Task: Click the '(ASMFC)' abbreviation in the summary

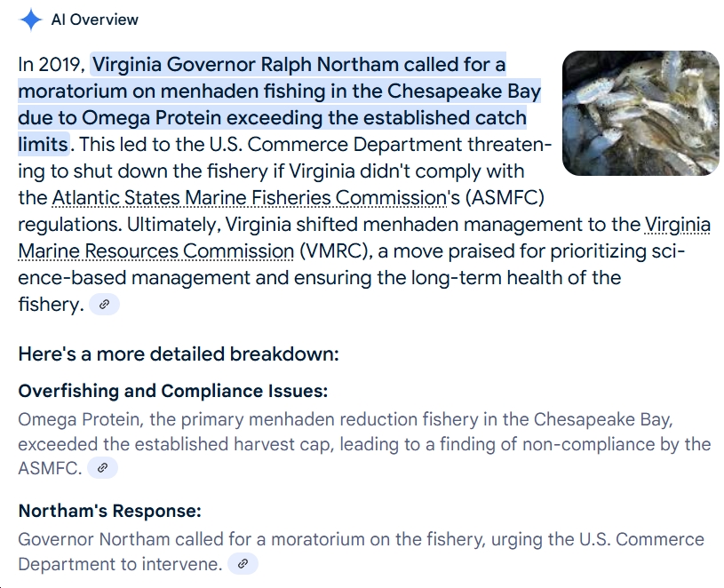Action: (505, 198)
